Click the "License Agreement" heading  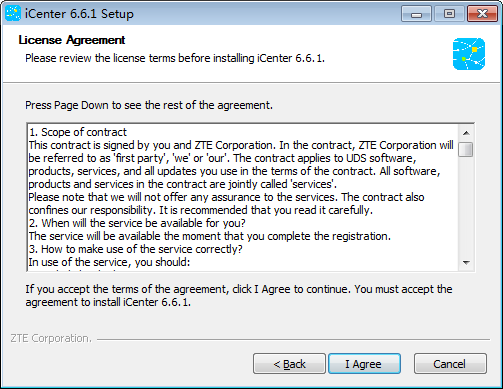pyautogui.click(x=72, y=40)
